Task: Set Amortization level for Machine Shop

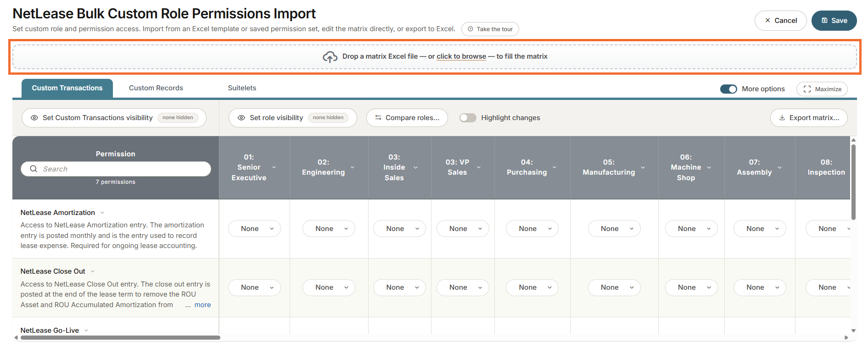Action: pyautogui.click(x=691, y=229)
